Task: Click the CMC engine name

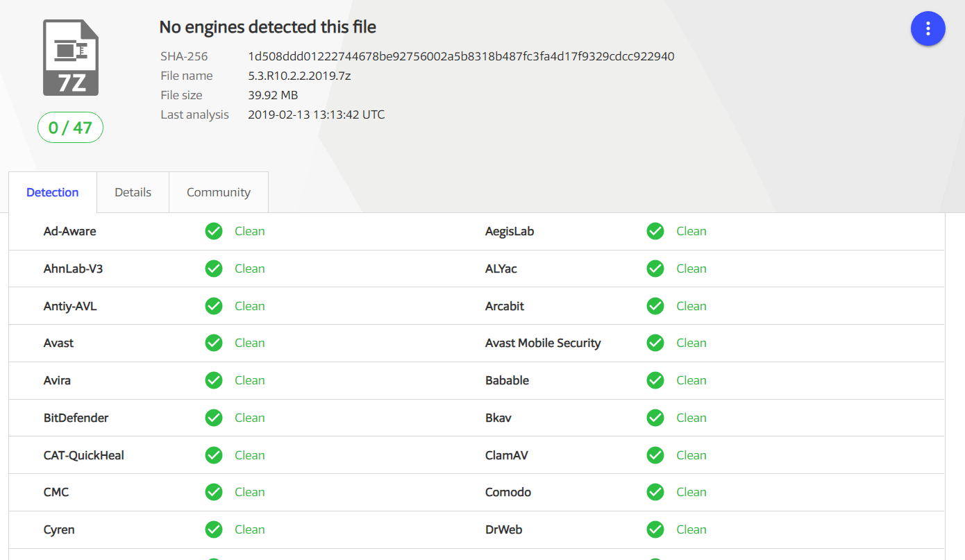Action: pos(56,492)
